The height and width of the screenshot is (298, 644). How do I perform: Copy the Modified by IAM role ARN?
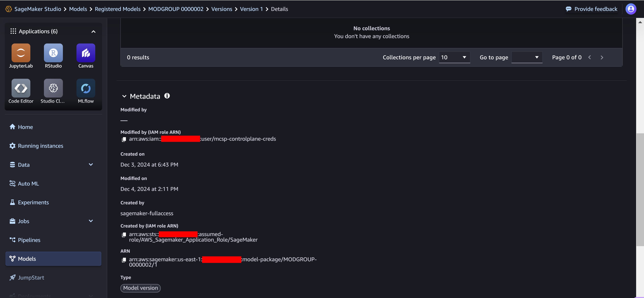pyautogui.click(x=124, y=139)
